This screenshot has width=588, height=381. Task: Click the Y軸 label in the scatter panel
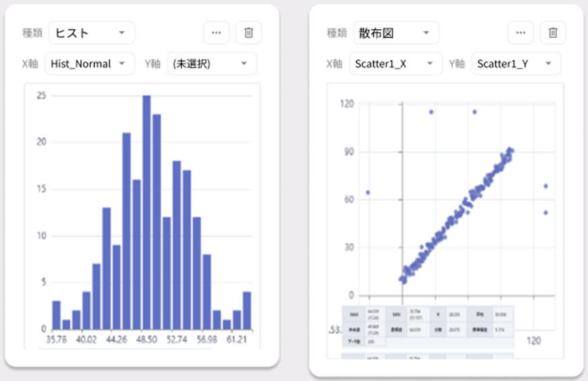[x=456, y=64]
